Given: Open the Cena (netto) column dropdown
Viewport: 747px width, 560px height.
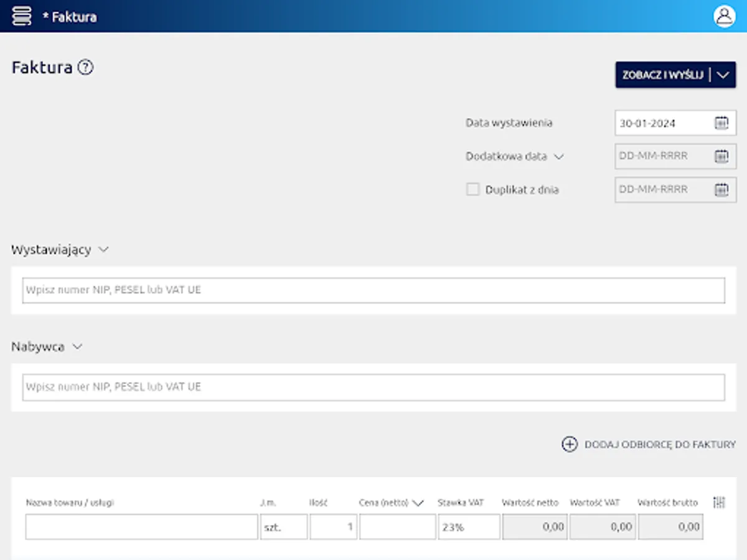Looking at the screenshot, I should click(418, 502).
